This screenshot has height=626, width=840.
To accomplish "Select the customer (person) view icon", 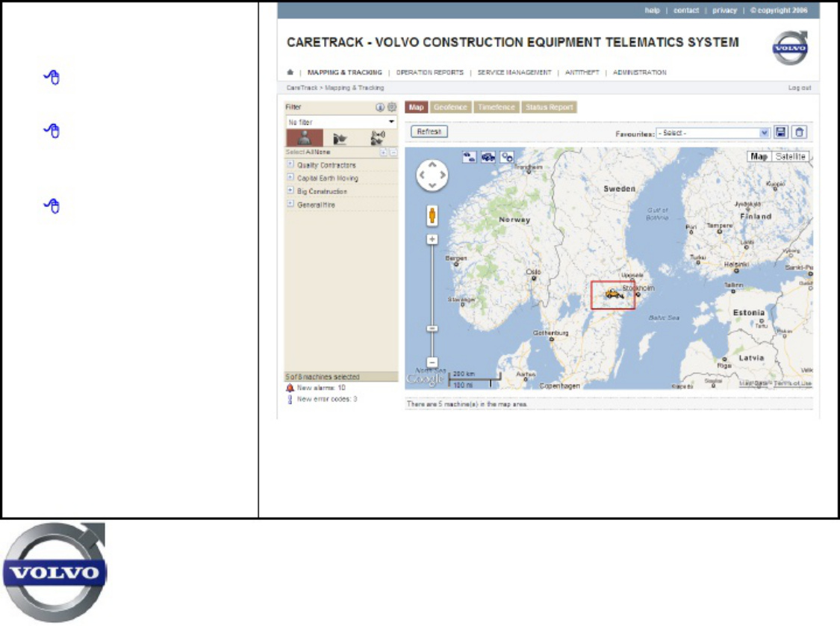I will (305, 138).
